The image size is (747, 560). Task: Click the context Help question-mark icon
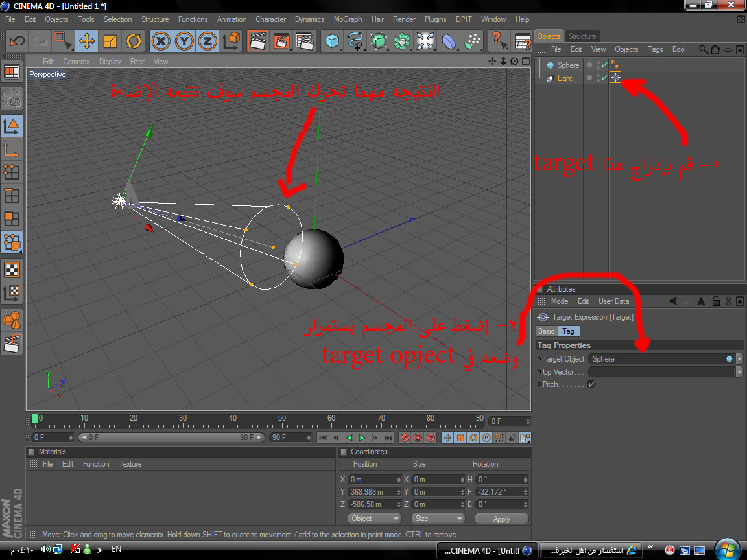pos(499,41)
